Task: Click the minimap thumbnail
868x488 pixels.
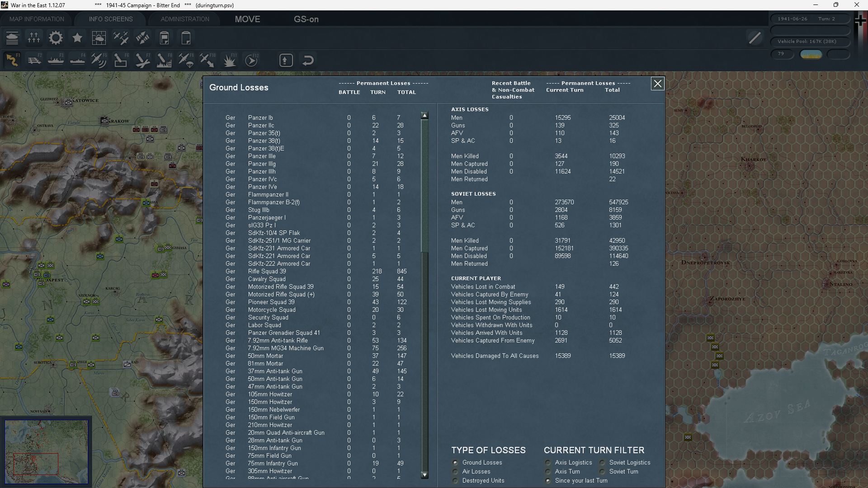Action: coord(47,452)
